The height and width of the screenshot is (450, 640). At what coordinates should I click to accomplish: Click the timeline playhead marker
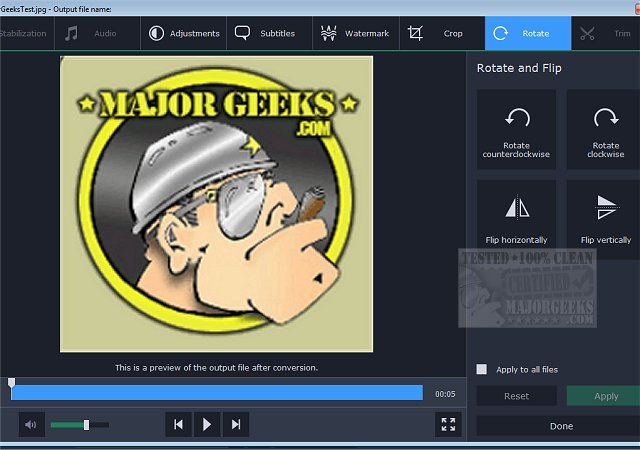tap(11, 382)
